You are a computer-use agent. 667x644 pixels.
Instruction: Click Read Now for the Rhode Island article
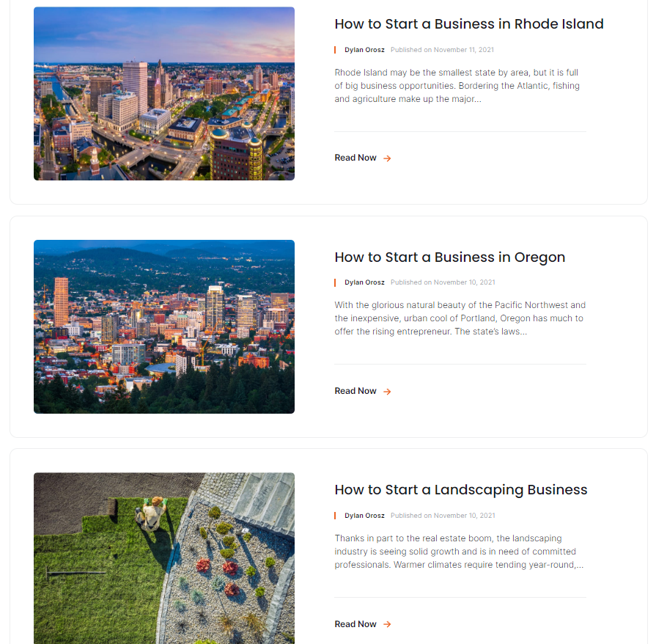(355, 158)
